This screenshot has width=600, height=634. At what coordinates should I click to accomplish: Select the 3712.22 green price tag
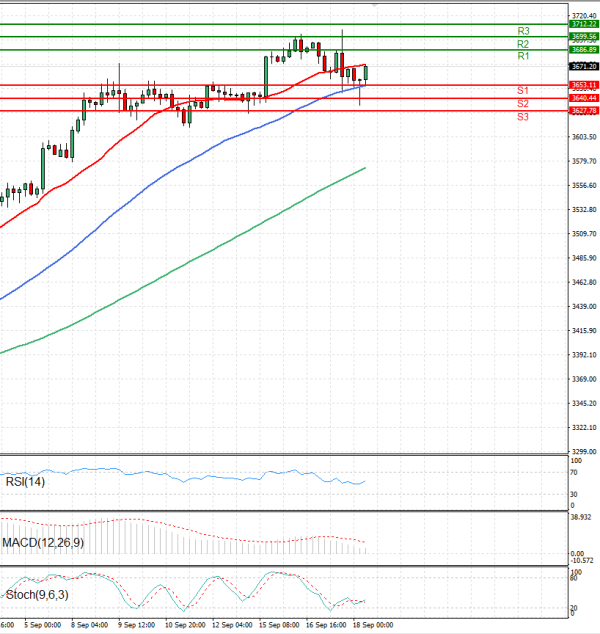coord(584,24)
